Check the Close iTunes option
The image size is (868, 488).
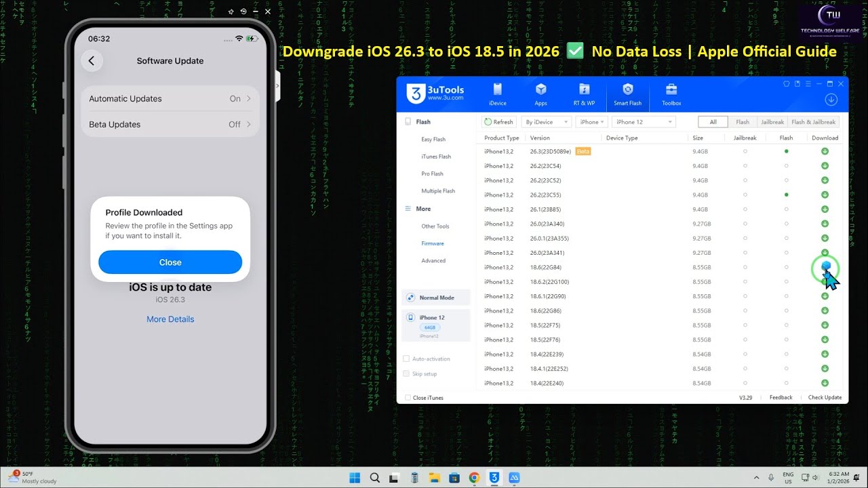click(408, 398)
